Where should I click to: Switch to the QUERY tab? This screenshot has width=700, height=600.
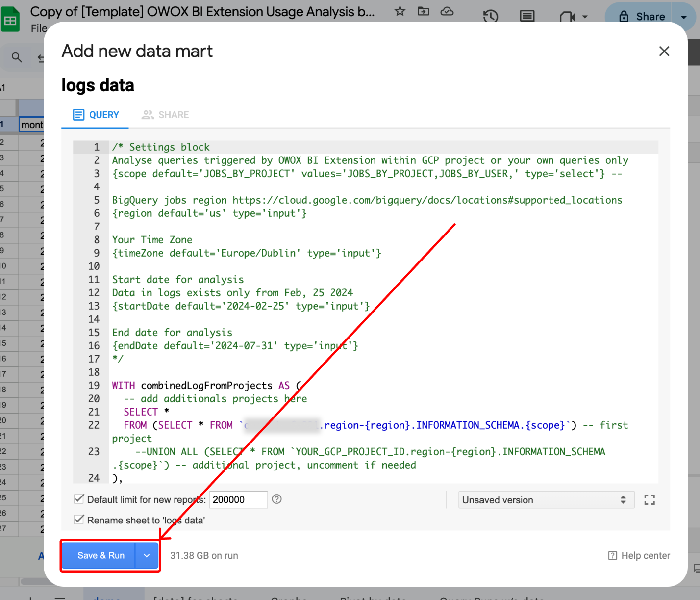click(x=96, y=115)
